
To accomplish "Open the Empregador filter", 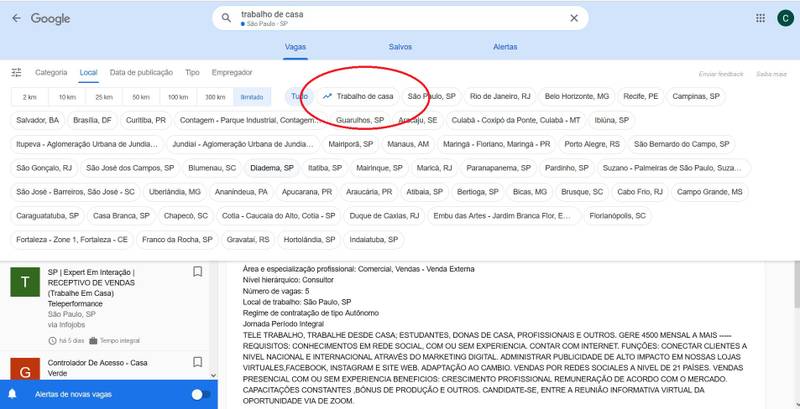I will [232, 72].
